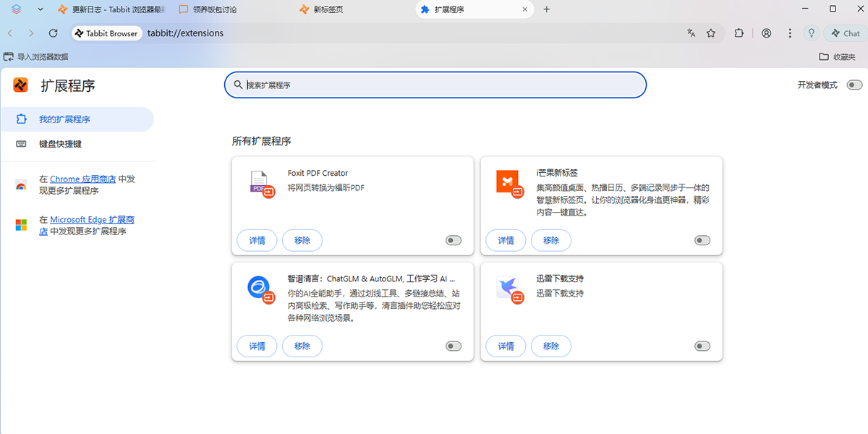Click 导入浏览器数据 in bookmarks bar
868x434 pixels.
[36, 56]
